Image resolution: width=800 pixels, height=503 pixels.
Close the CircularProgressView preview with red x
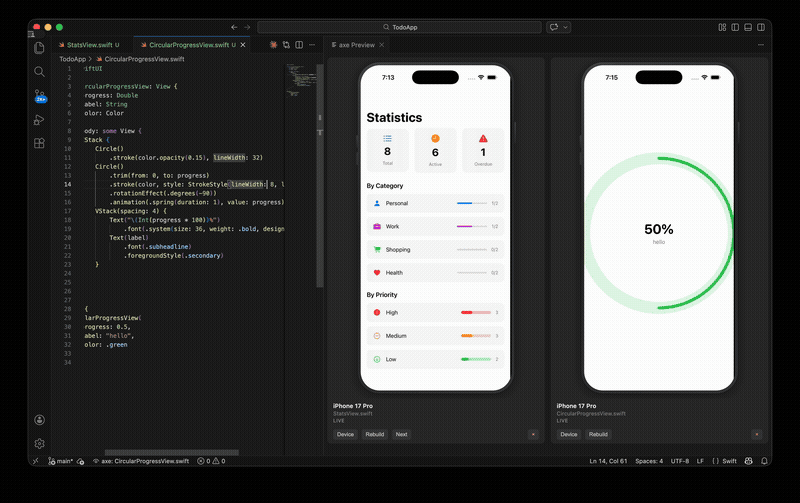tap(757, 434)
